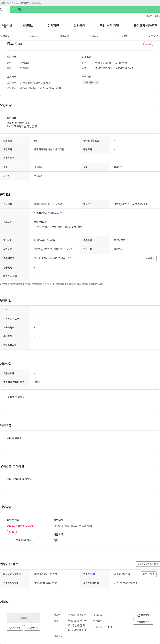The width and height of the screenshot is (160, 644).
Task: Click the company LOGO placeholder image
Action: [x=23, y=618]
